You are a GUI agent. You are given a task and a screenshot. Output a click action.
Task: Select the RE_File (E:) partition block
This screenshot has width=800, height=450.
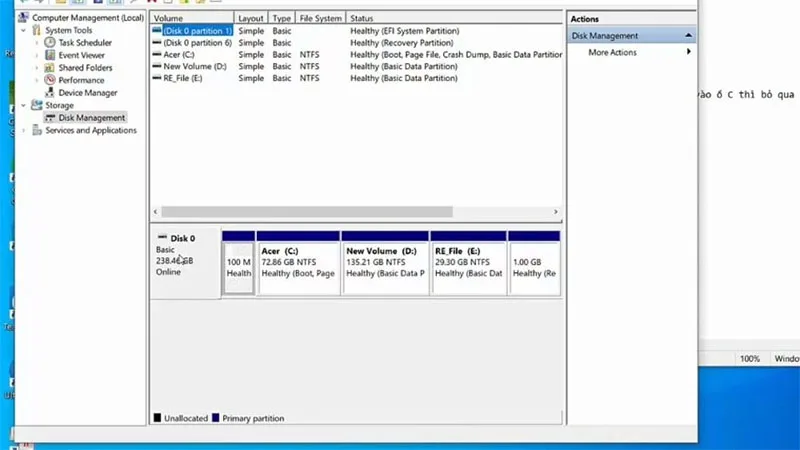468,263
